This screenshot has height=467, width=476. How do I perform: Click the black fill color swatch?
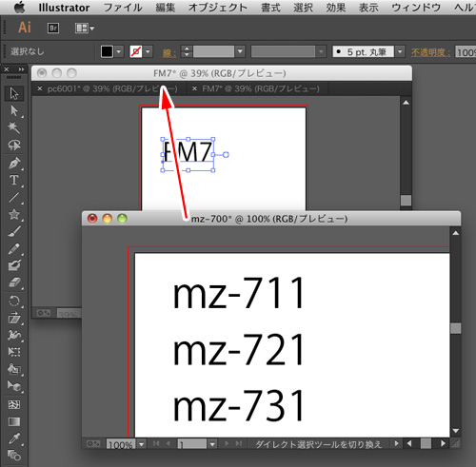(107, 51)
